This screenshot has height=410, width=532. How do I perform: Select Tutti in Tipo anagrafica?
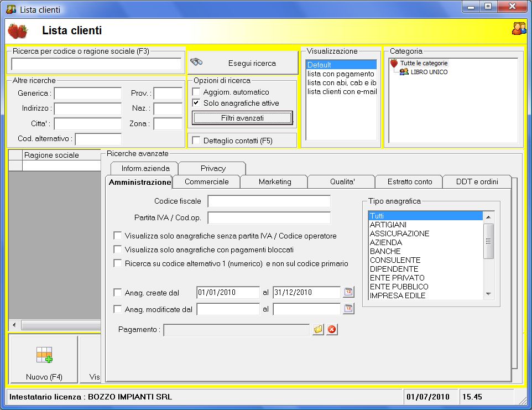425,216
